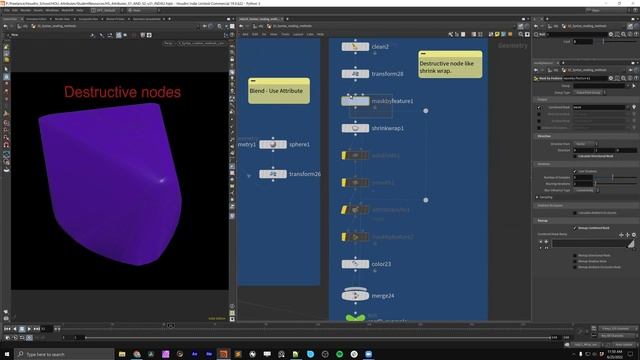Enable Remap Ambient Occlusion Mask checkbox

[x=575, y=267]
